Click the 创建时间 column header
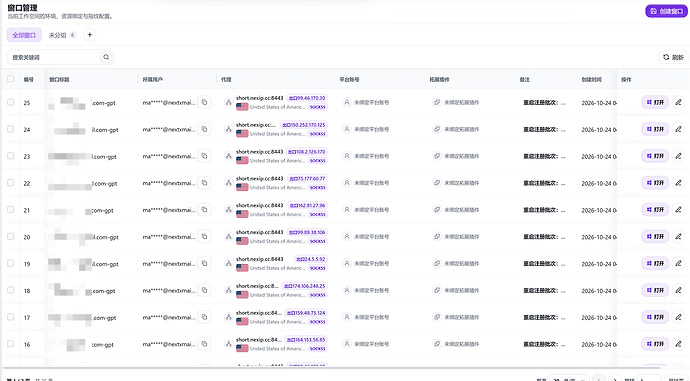The height and width of the screenshot is (381, 690). tap(591, 80)
